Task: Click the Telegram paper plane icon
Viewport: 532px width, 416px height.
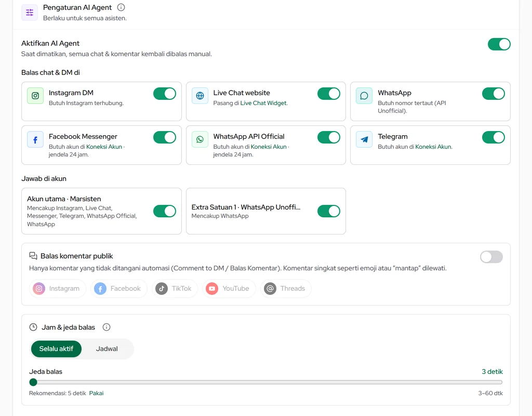Action: tap(364, 139)
